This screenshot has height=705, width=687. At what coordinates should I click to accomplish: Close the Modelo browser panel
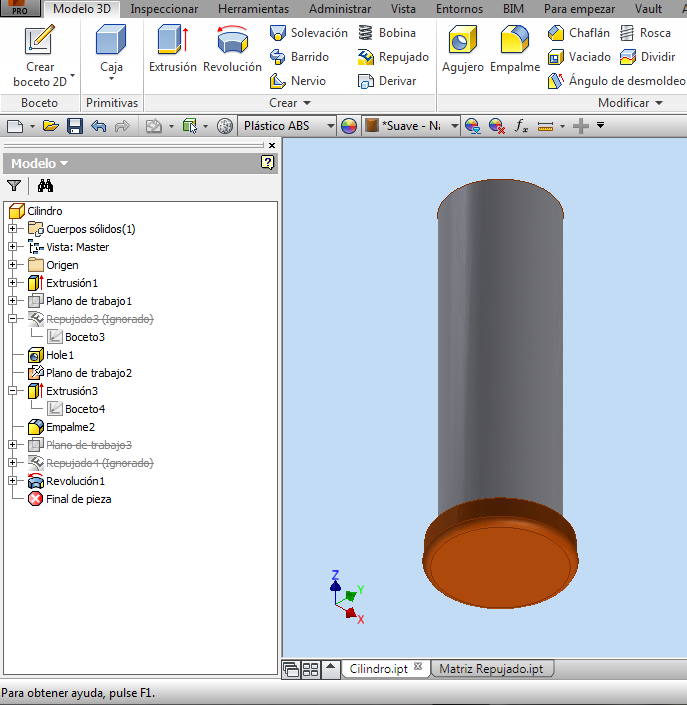272,145
